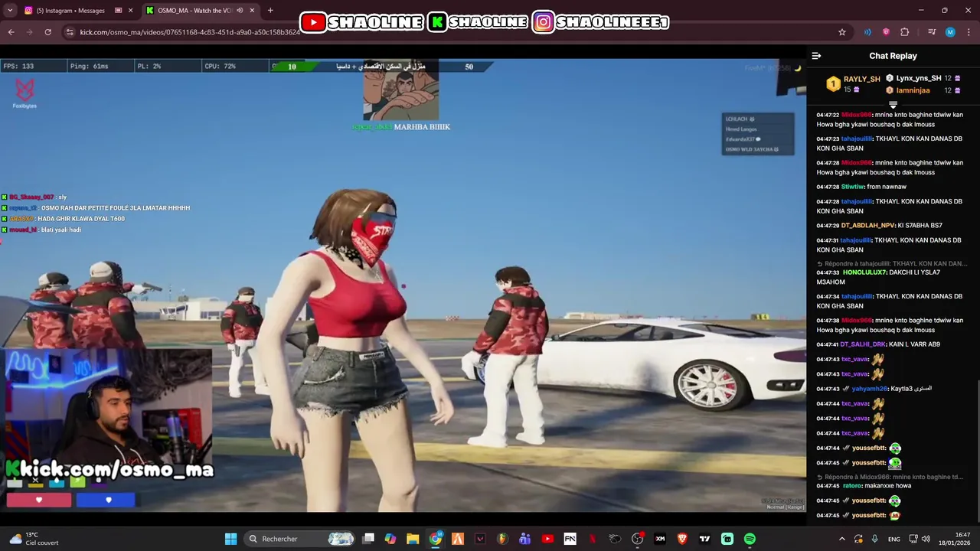Open Copilot icon on taskbar
Screen dimensions: 980x551
pos(390,539)
